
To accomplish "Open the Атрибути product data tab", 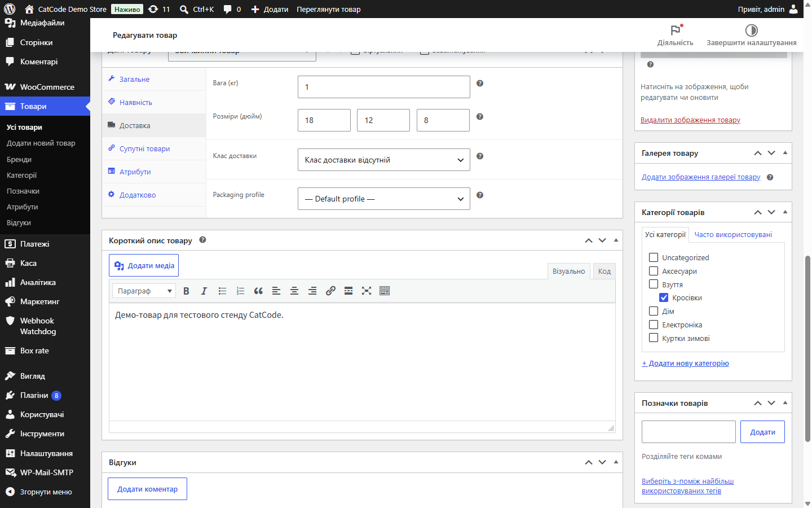I will [154, 172].
